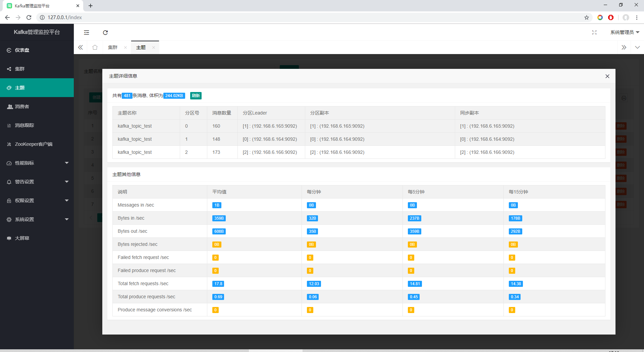Open 系统管理员 user dropdown

[625, 32]
